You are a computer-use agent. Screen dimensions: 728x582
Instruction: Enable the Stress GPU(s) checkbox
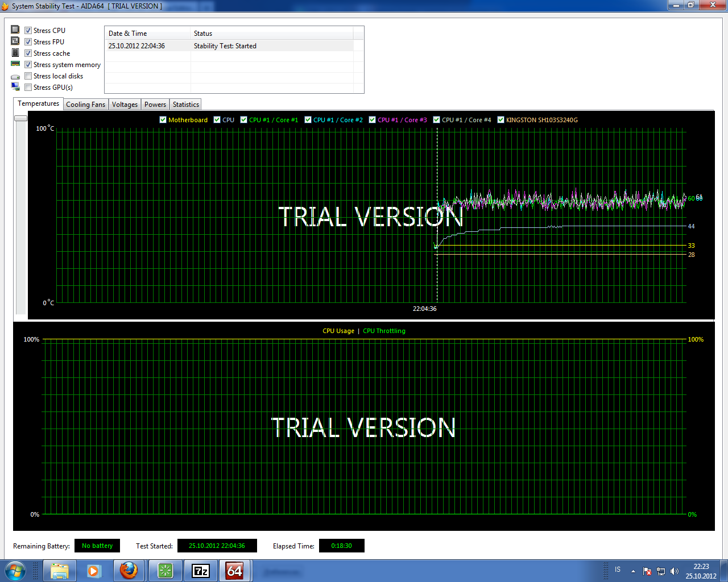(28, 87)
